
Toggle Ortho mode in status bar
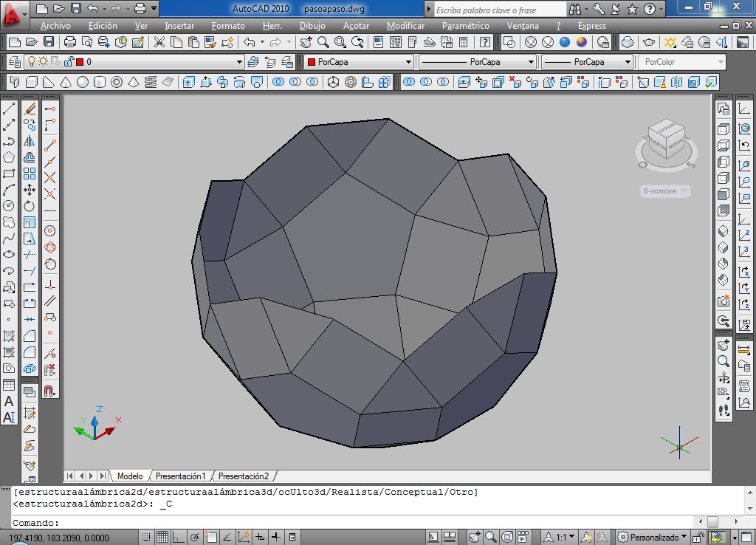(178, 537)
